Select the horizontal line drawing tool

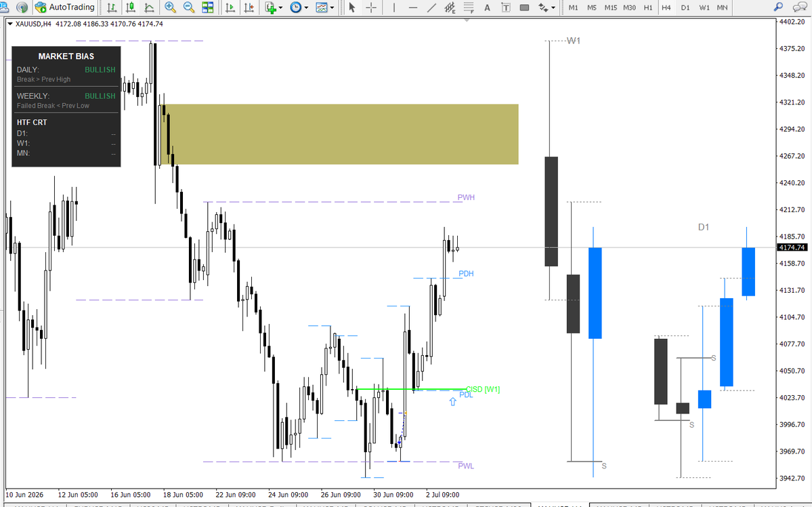click(x=412, y=7)
